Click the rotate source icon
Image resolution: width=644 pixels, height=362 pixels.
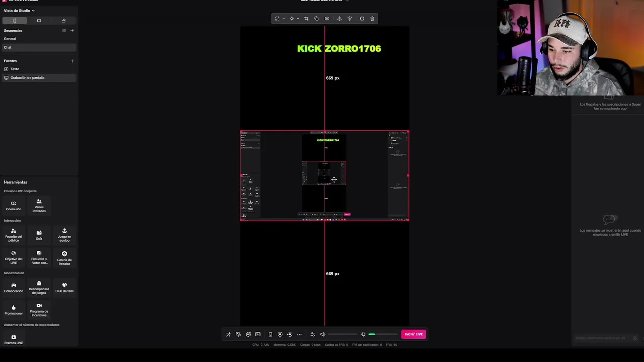coord(316,19)
